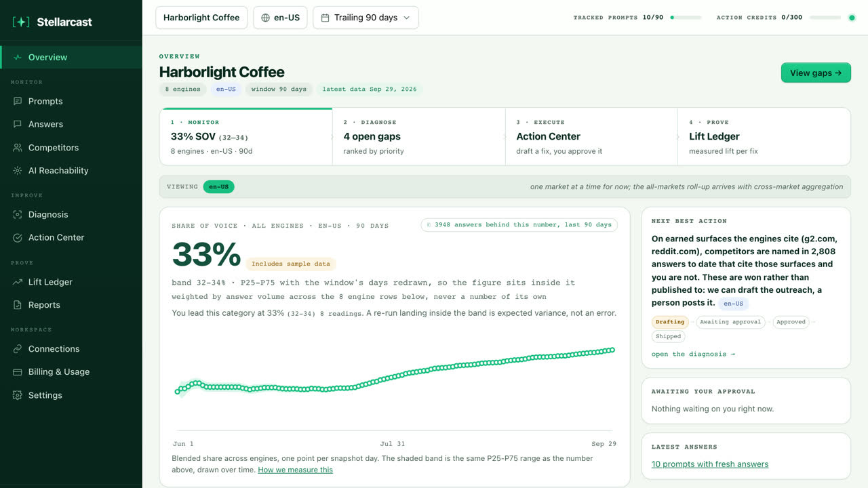Click the Competitors people icon
This screenshot has width=868, height=488.
pos(18,147)
